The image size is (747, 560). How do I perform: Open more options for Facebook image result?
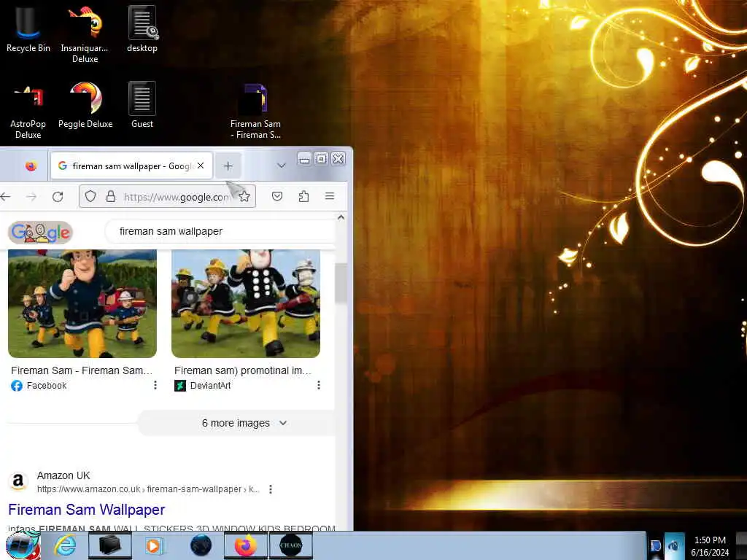[x=155, y=385]
